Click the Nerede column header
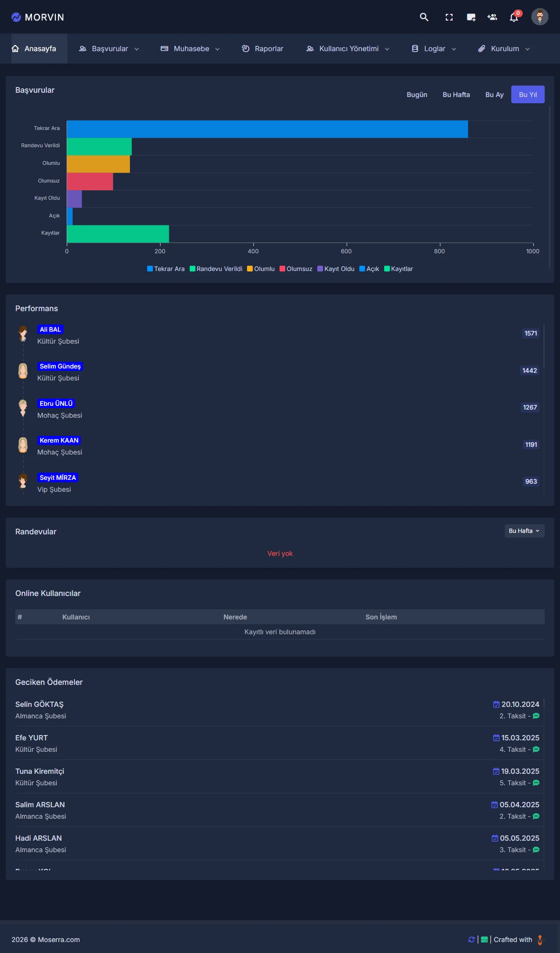The image size is (560, 953). (x=235, y=617)
